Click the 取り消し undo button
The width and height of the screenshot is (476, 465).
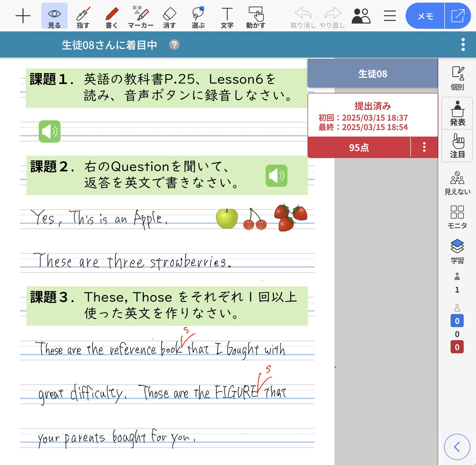click(x=303, y=18)
